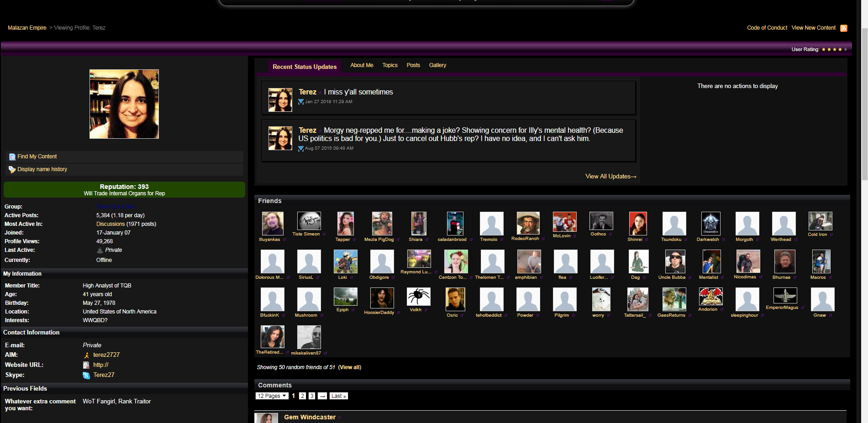The image size is (868, 423).
Task: Open McLovin's friend avatar
Action: pos(565,222)
